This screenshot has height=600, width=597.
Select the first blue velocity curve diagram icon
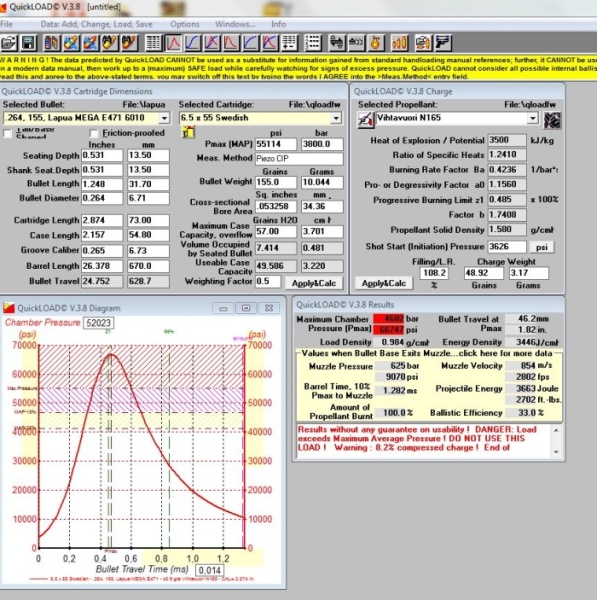point(192,42)
